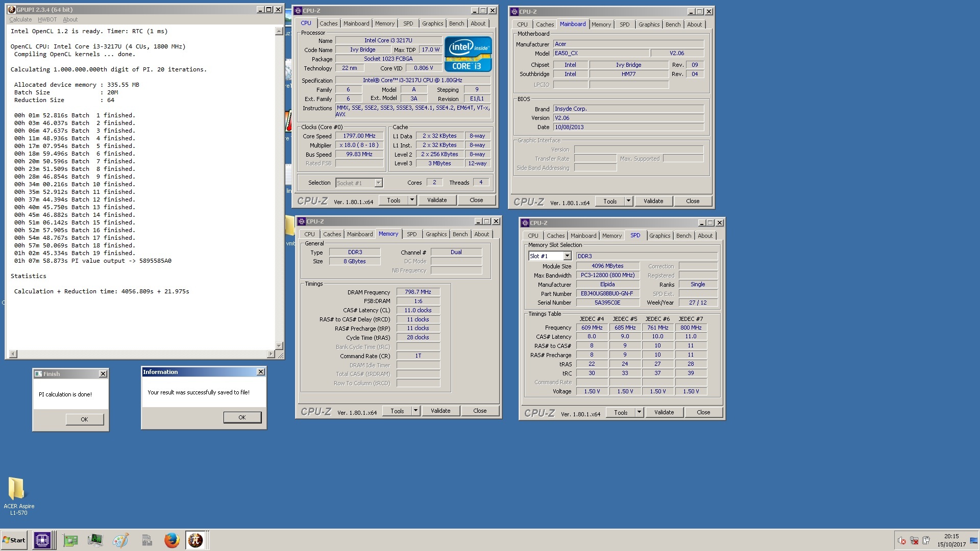Click the show desktop tray icon
The height and width of the screenshot is (551, 980).
[x=973, y=541]
